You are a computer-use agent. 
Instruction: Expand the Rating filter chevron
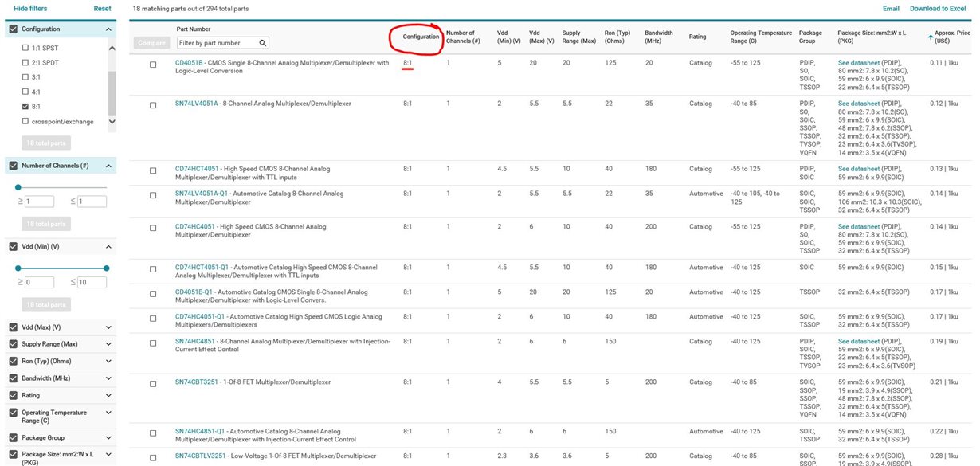pyautogui.click(x=108, y=395)
